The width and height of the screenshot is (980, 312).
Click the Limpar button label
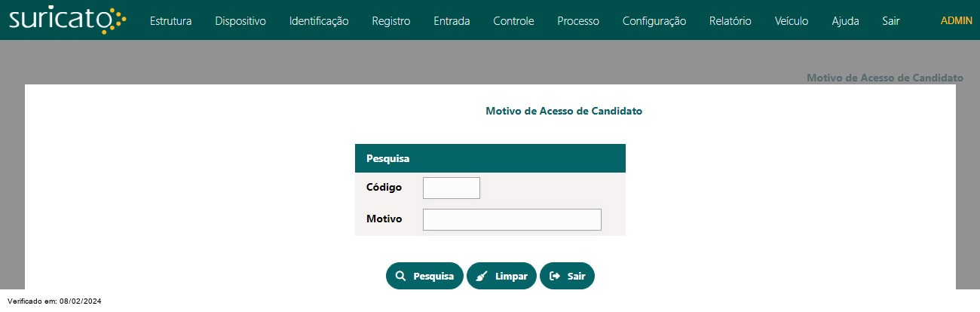coord(511,277)
